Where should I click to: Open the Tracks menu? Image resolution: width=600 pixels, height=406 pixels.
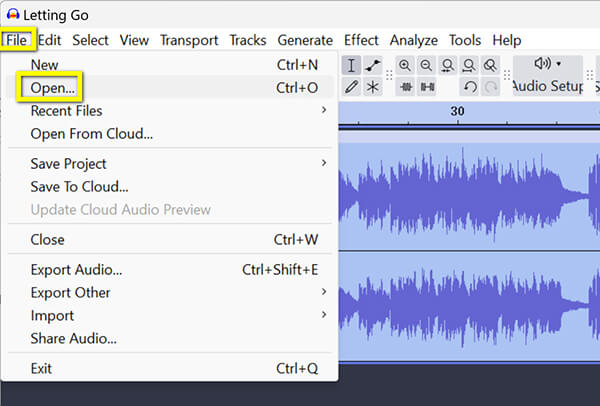click(x=248, y=40)
